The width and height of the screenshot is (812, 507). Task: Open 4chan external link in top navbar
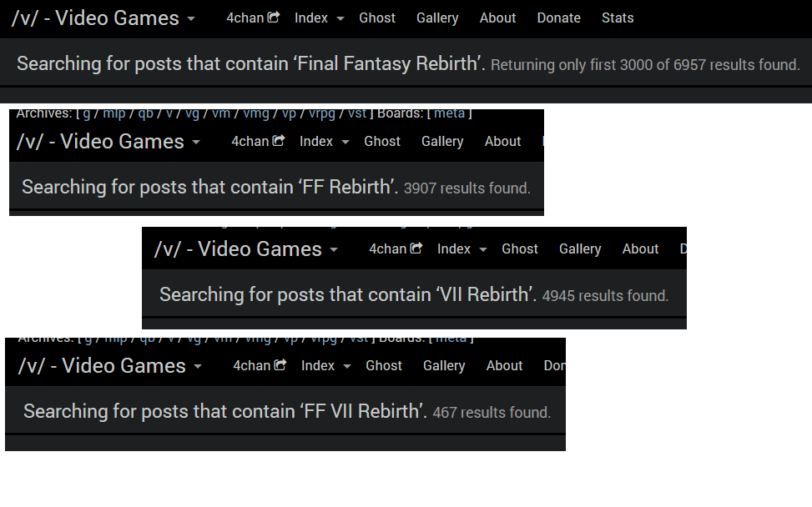coord(253,18)
